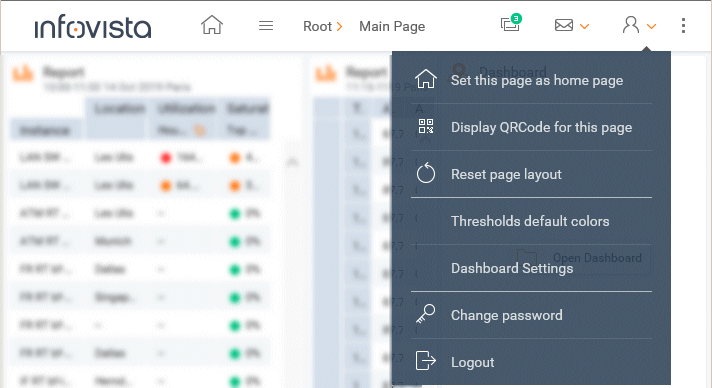Screen dimensions: 712x388
Task: Open the hamburger navigation menu
Action: [x=266, y=26]
